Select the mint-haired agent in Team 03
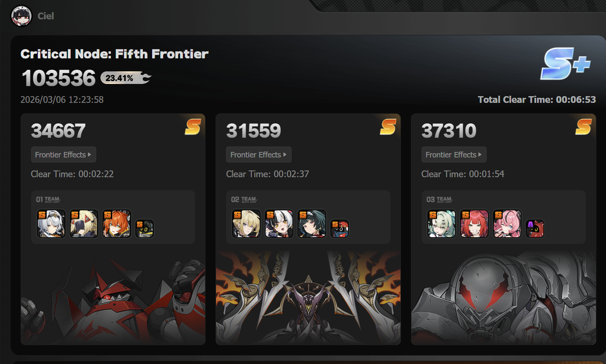Screen dimensions: 606x364 point(442,224)
